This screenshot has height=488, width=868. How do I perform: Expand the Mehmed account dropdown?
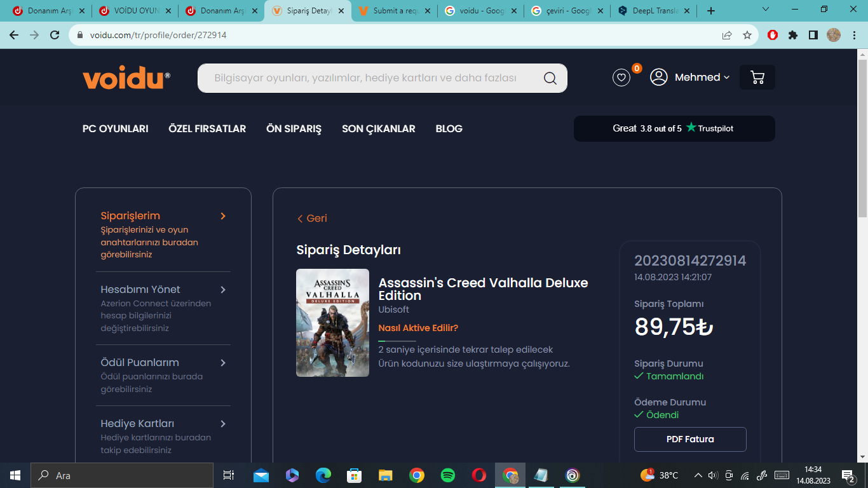702,77
